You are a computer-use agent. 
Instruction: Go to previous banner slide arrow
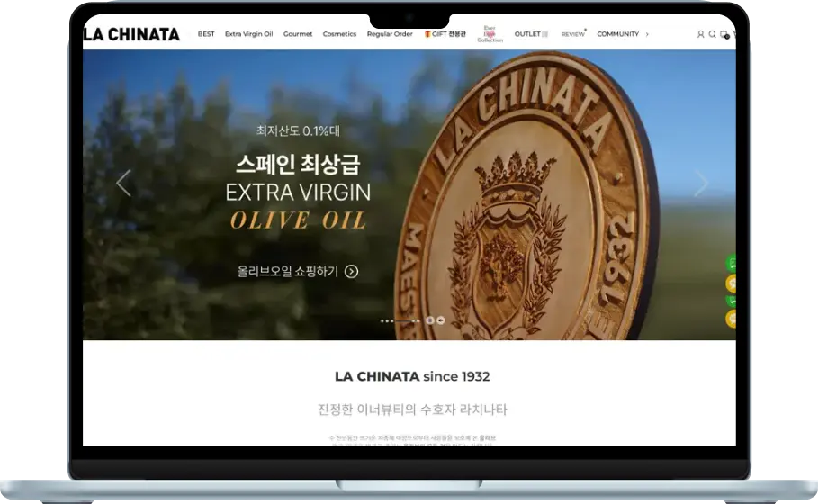point(123,183)
